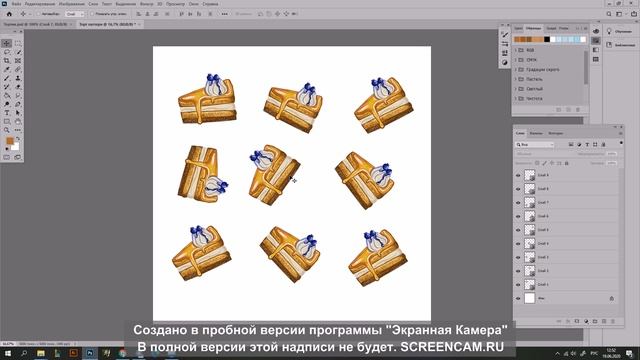Toggle Show Transform Controls checkbox
This screenshot has height=360, width=640.
(92, 14)
